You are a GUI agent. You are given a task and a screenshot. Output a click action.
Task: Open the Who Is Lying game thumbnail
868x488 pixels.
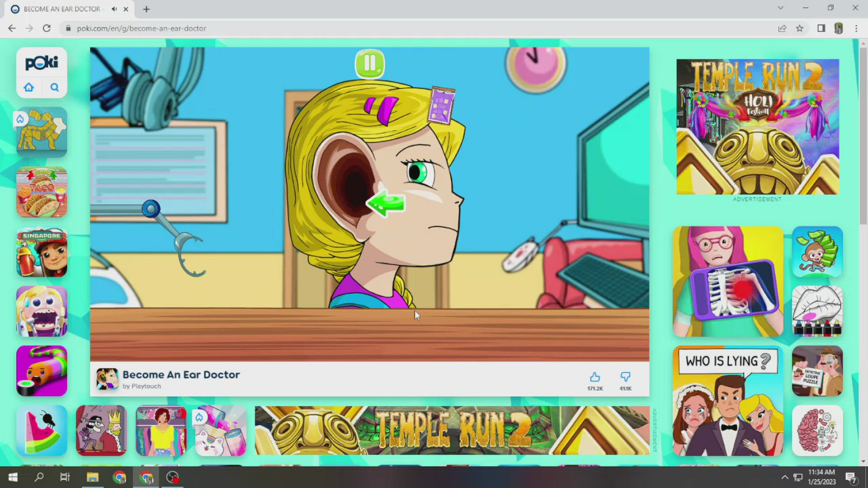727,401
